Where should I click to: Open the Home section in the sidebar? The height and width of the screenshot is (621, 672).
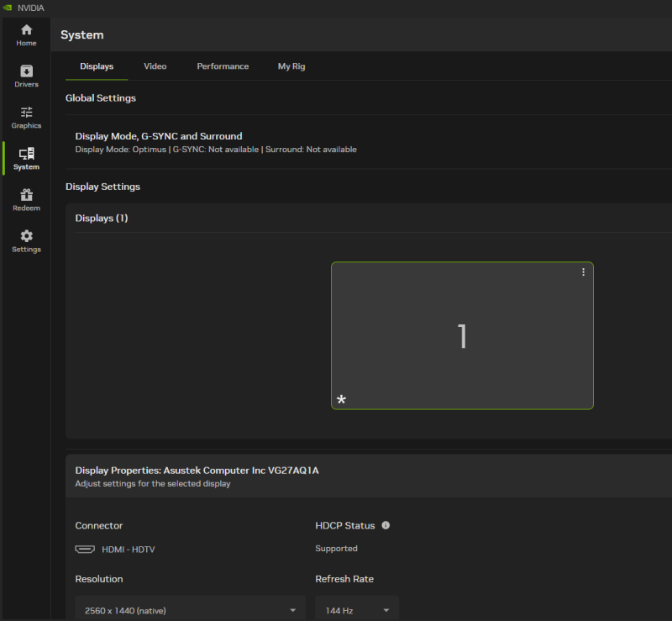(x=26, y=35)
